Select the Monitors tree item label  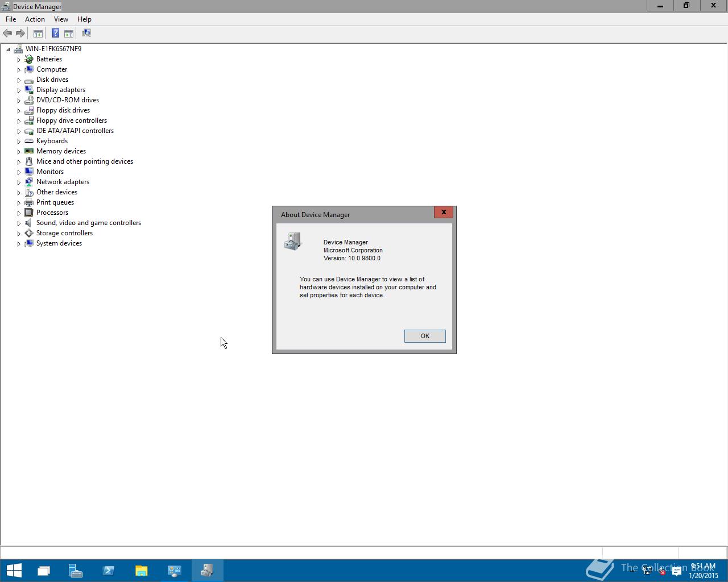[50, 172]
